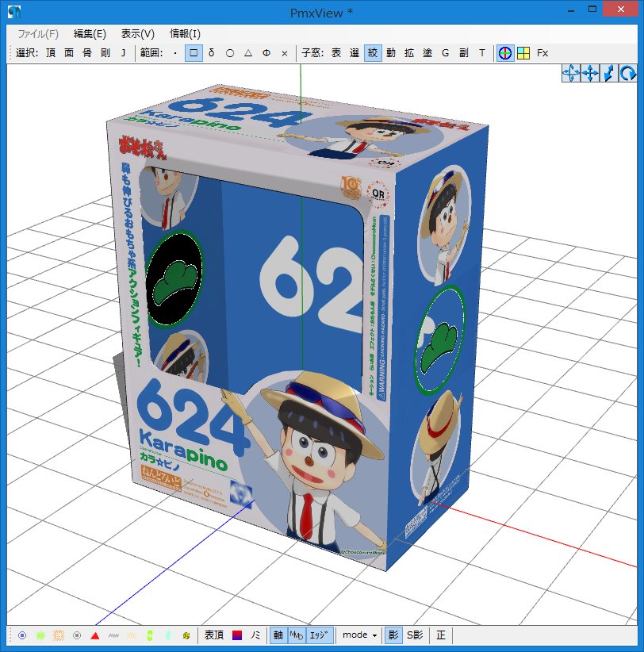
Task: Select vertex mode 頂 in selection toolbar
Action: (x=51, y=53)
